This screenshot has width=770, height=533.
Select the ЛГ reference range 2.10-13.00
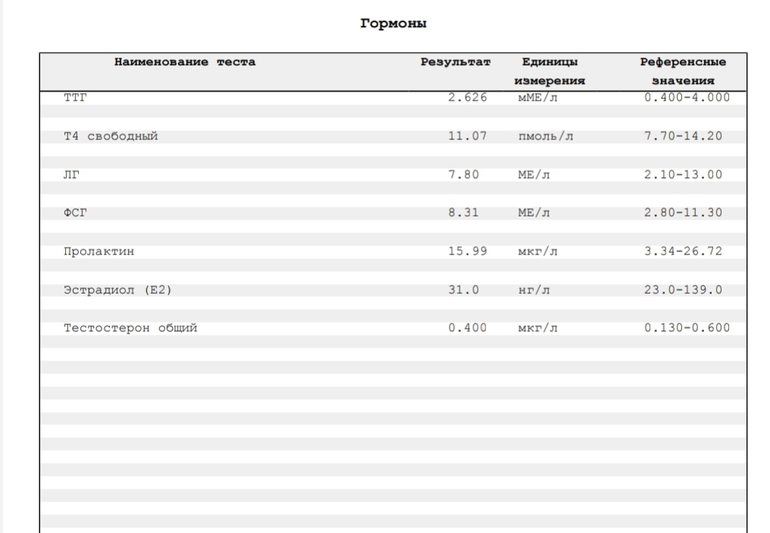coord(683,175)
